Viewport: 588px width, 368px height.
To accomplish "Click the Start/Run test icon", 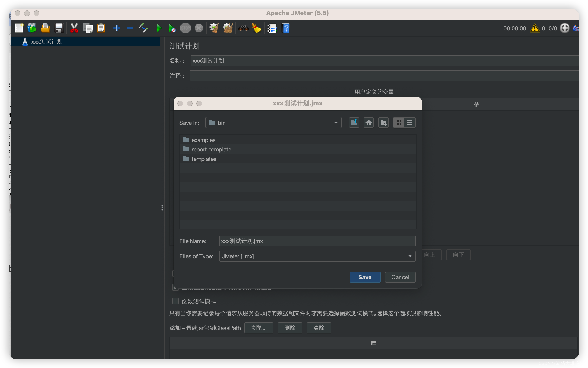I will coord(158,28).
